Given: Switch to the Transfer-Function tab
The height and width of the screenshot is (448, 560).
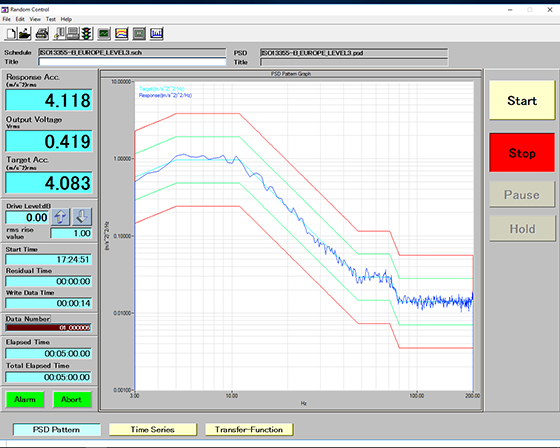Looking at the screenshot, I should coord(249,429).
